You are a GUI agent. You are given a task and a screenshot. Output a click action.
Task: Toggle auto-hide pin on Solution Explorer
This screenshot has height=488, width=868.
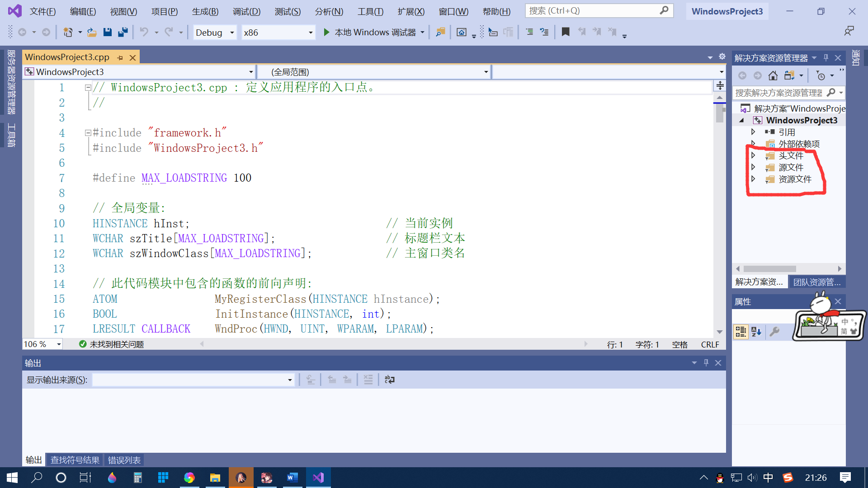tap(826, 58)
